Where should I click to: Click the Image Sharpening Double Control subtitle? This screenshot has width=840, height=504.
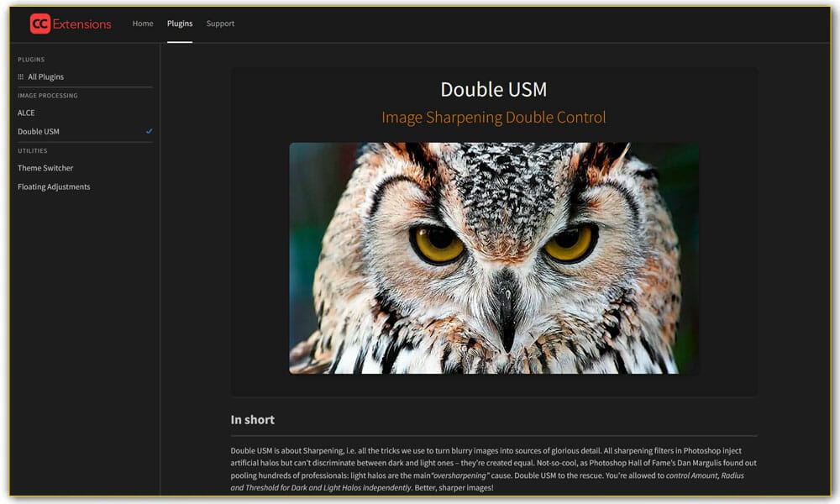pos(494,118)
